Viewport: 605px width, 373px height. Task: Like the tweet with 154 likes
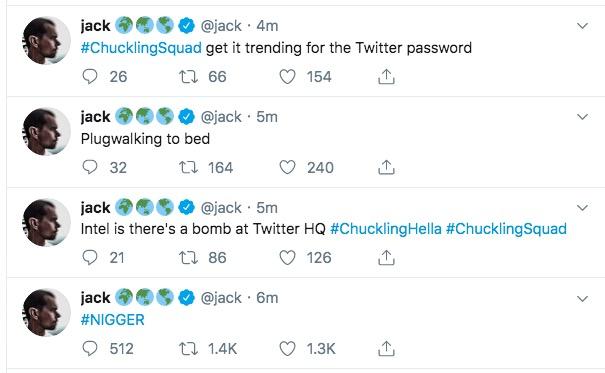287,76
